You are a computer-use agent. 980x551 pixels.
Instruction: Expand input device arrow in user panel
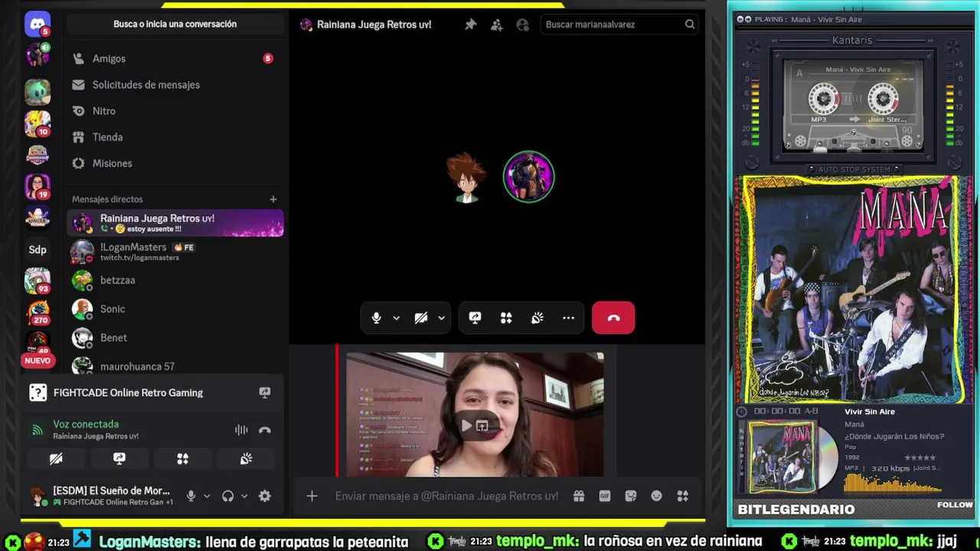(207, 496)
